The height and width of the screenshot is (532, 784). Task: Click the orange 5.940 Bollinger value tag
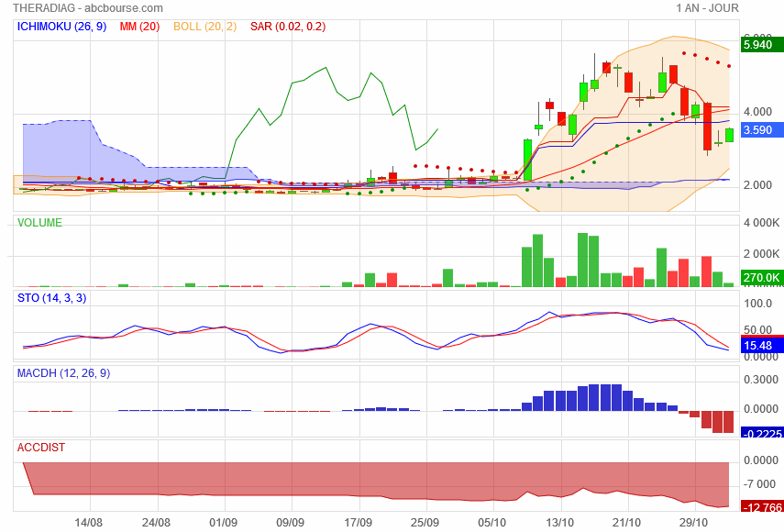[758, 44]
